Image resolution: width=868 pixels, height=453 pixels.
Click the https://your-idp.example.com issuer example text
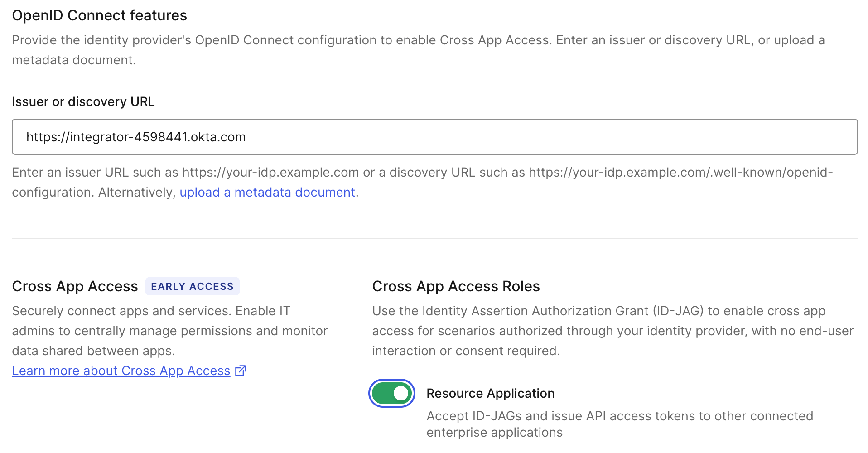270,173
